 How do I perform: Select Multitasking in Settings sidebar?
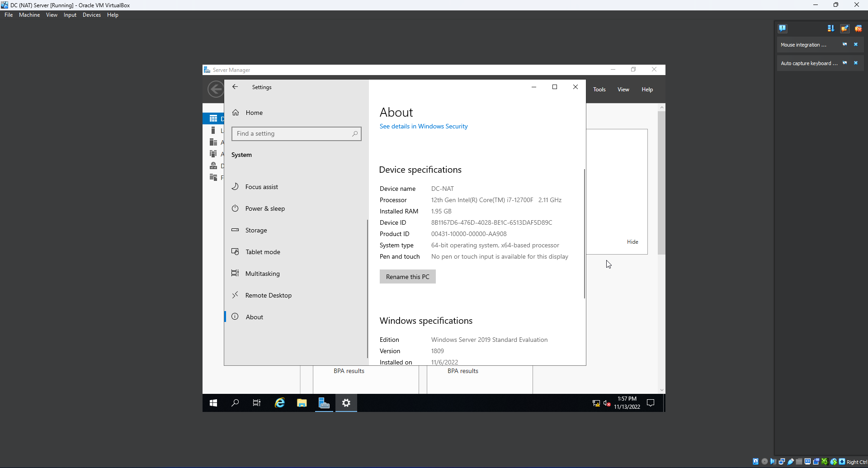(x=262, y=274)
